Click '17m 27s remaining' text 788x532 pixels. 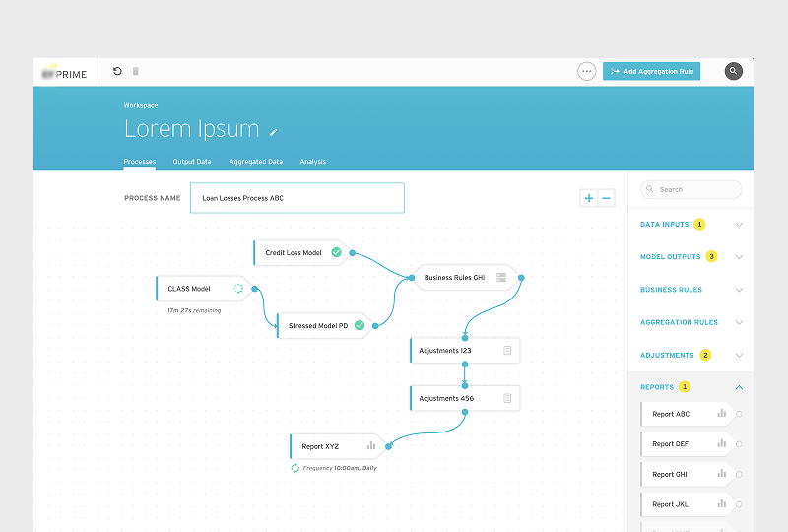pyautogui.click(x=194, y=310)
